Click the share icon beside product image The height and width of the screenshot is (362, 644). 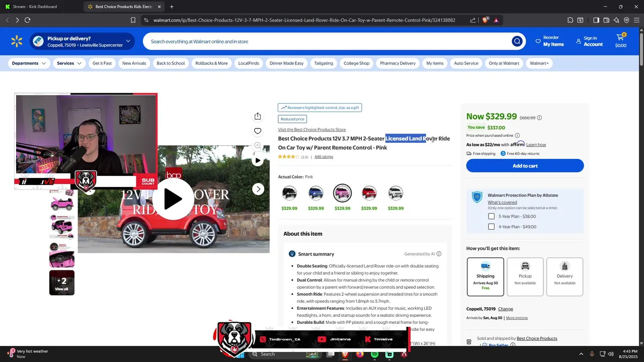tap(258, 116)
